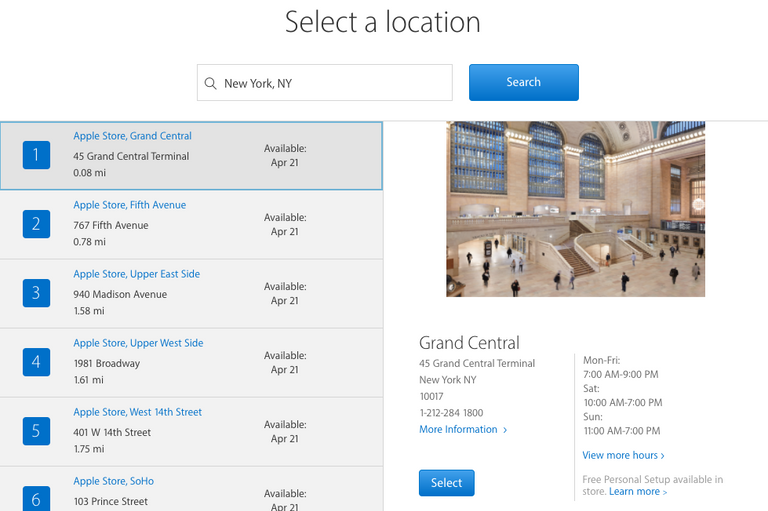Click the number 1 location badge
Screen dimensions: 768x511
coord(36,155)
